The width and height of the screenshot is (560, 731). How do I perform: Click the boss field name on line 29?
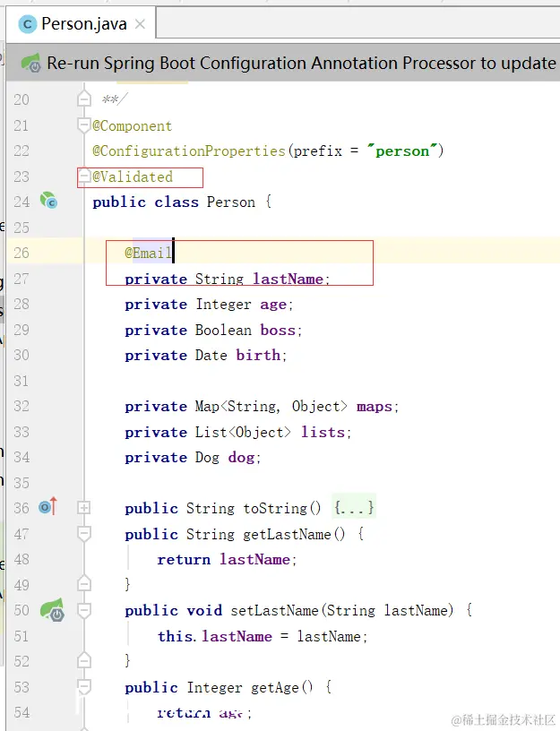coord(278,330)
